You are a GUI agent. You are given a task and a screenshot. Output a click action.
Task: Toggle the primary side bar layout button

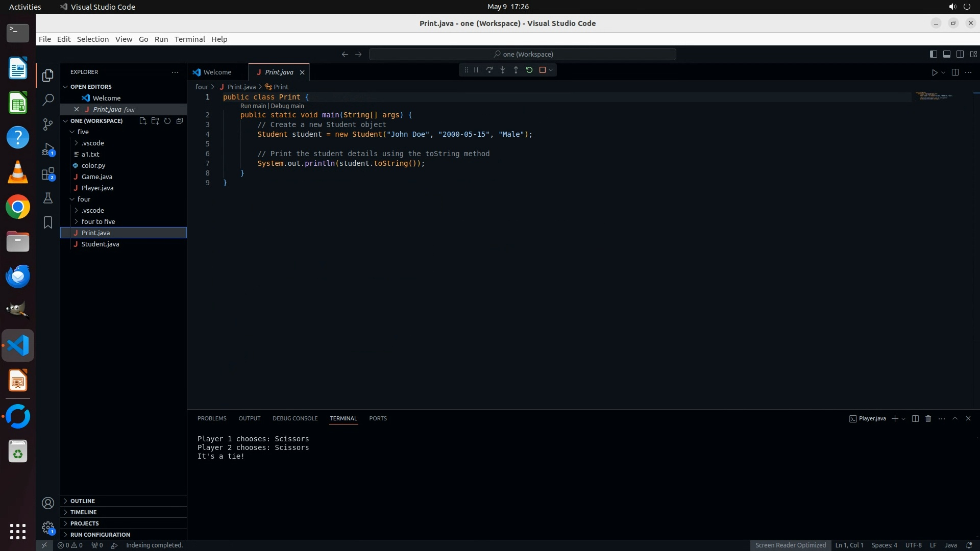click(934, 54)
